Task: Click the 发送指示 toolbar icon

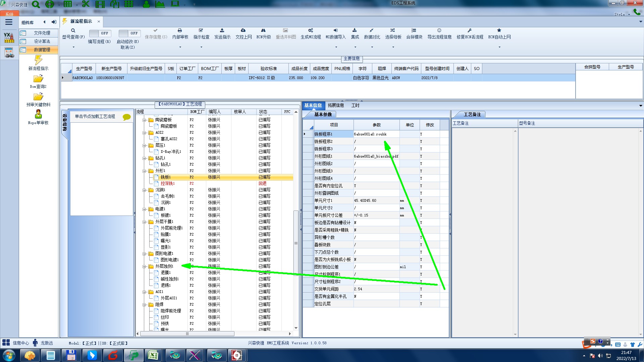Action: pyautogui.click(x=222, y=31)
